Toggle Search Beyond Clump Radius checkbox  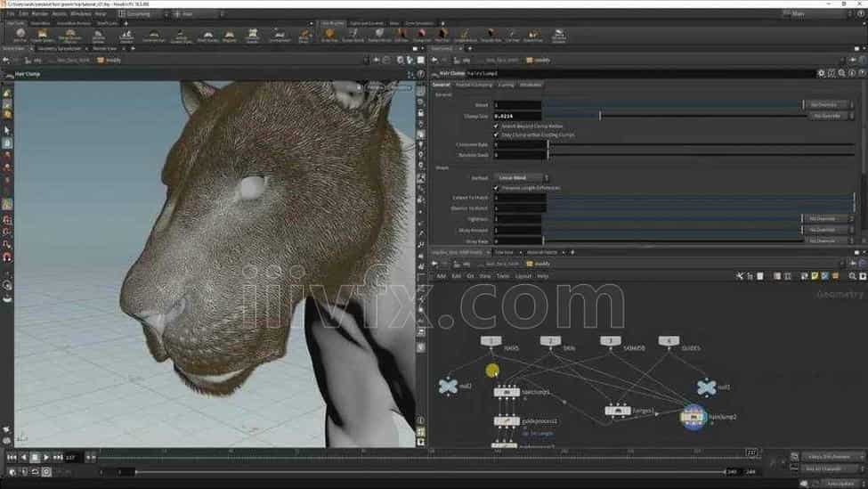tap(496, 126)
